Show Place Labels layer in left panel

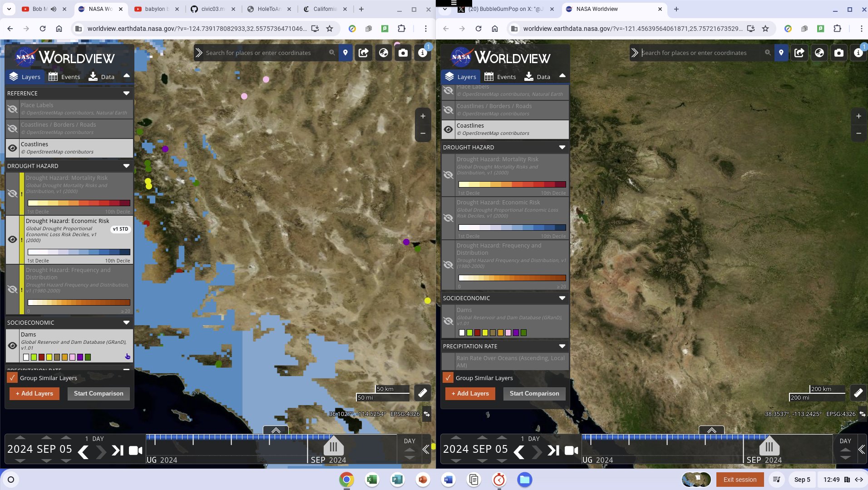click(13, 109)
